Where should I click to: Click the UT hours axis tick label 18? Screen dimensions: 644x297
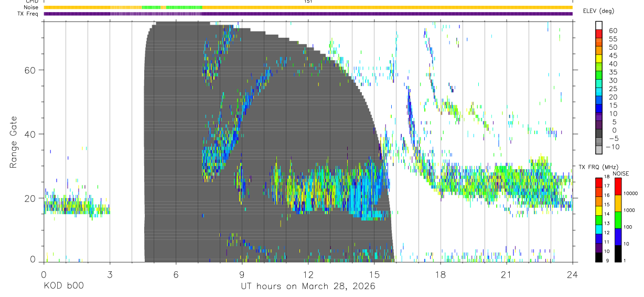coord(440,274)
